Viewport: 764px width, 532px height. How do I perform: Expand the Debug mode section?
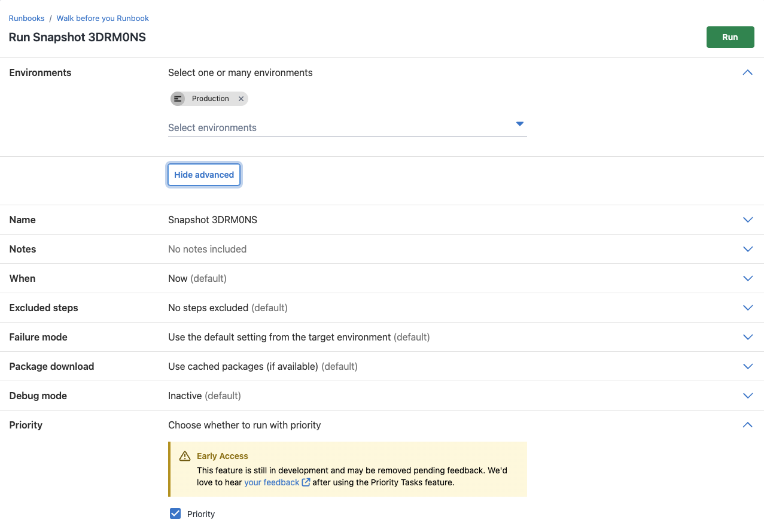click(747, 396)
